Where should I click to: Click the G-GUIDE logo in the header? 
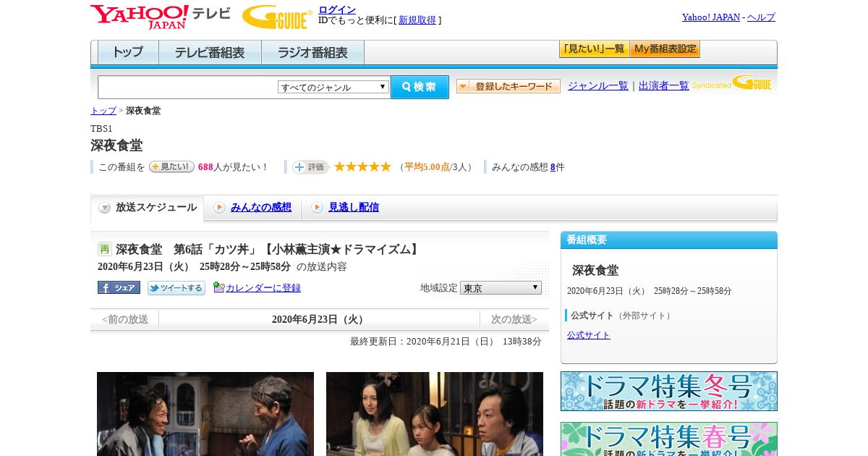pos(277,17)
